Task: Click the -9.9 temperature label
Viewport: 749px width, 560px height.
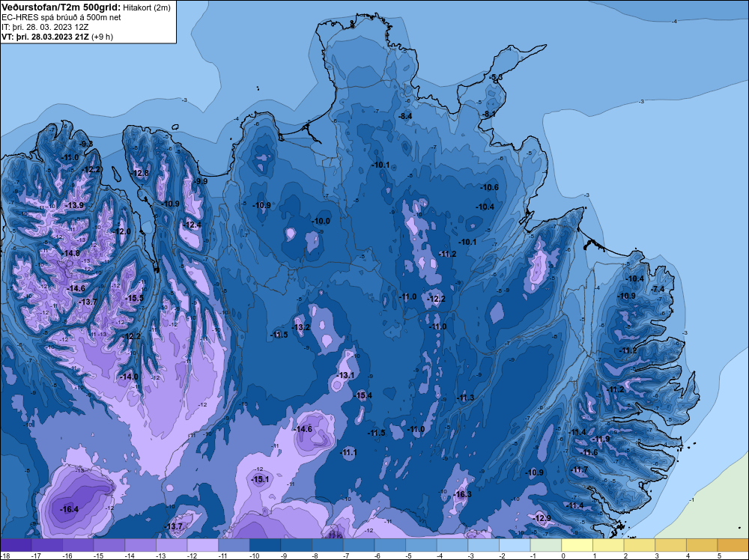Action: (x=201, y=181)
